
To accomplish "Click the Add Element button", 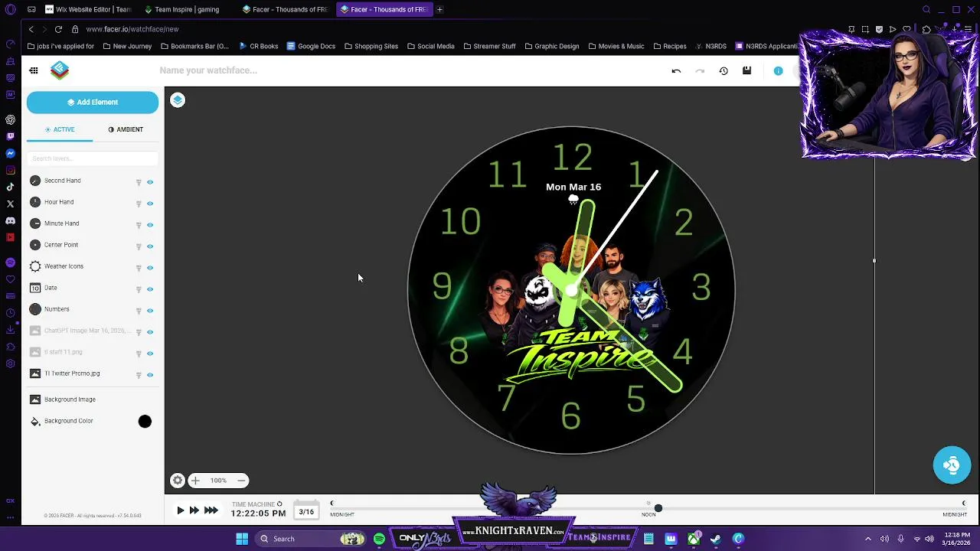I will [x=93, y=102].
